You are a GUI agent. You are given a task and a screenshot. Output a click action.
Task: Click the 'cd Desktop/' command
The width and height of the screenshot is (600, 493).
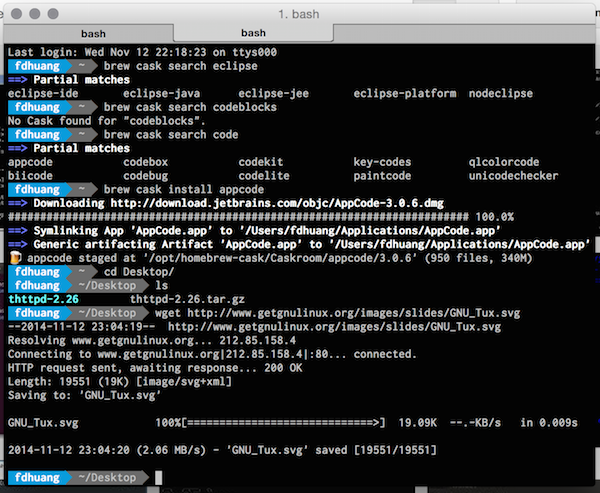pyautogui.click(x=139, y=272)
